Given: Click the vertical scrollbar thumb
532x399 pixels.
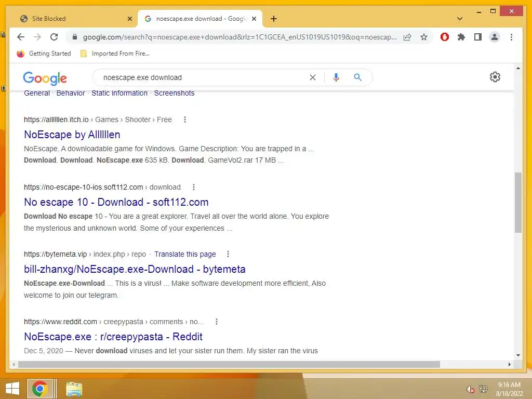Looking at the screenshot, I should (x=518, y=203).
